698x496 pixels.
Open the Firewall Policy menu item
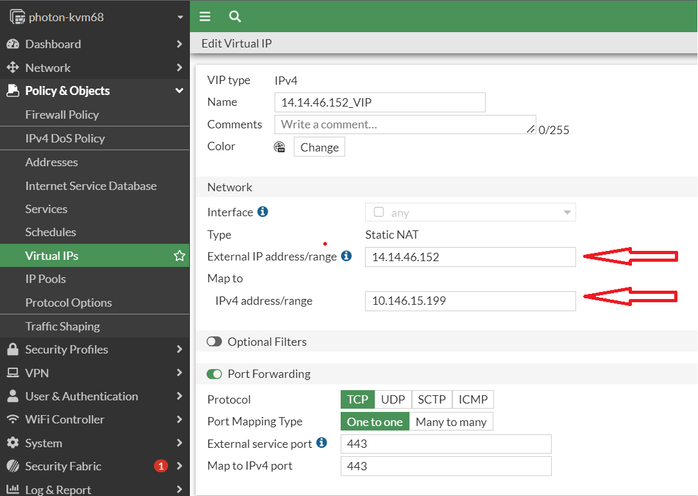coord(62,115)
